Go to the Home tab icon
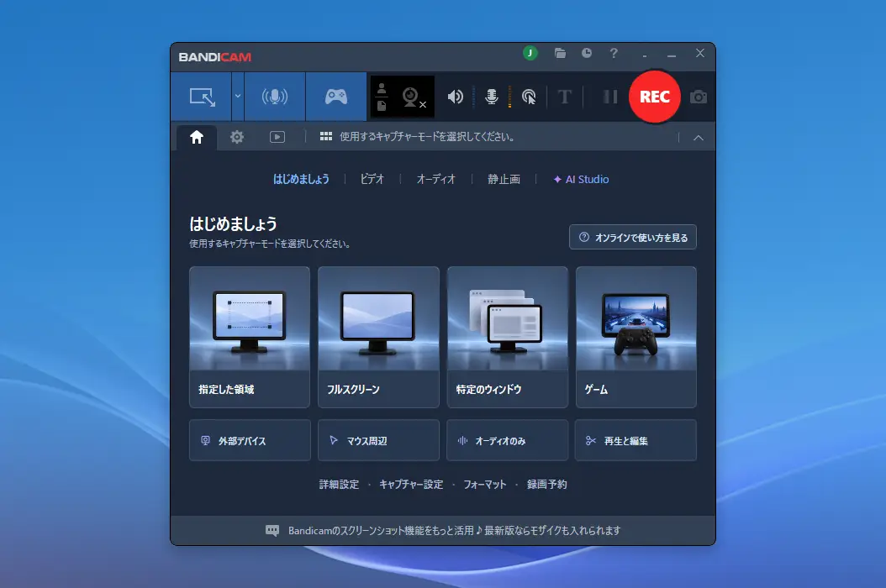Screen dimensions: 886x588 (197, 137)
